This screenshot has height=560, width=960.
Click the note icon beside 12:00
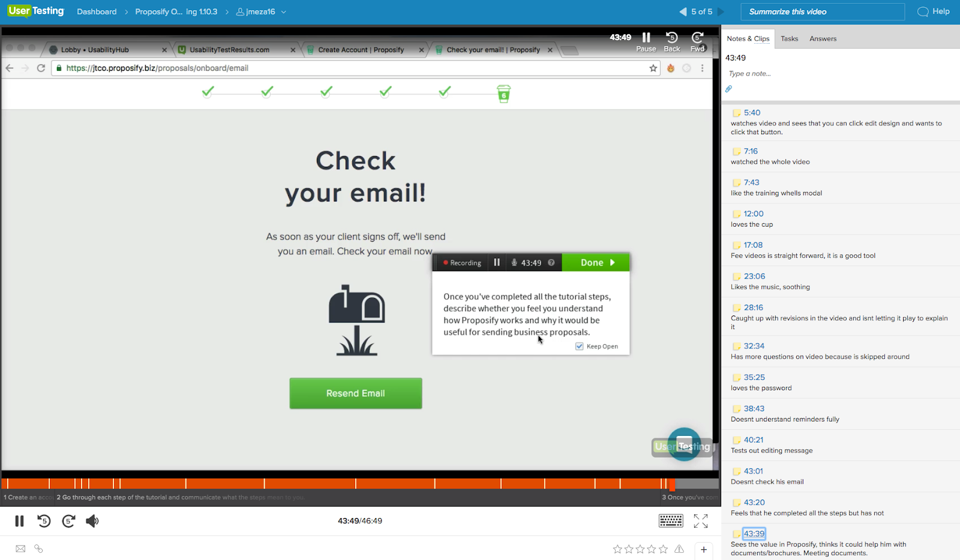point(736,214)
